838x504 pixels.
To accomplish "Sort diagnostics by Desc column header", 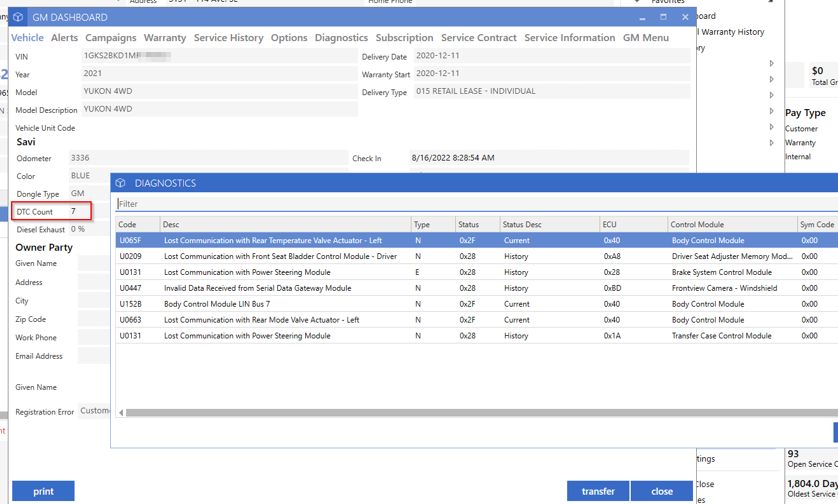I will coord(285,224).
